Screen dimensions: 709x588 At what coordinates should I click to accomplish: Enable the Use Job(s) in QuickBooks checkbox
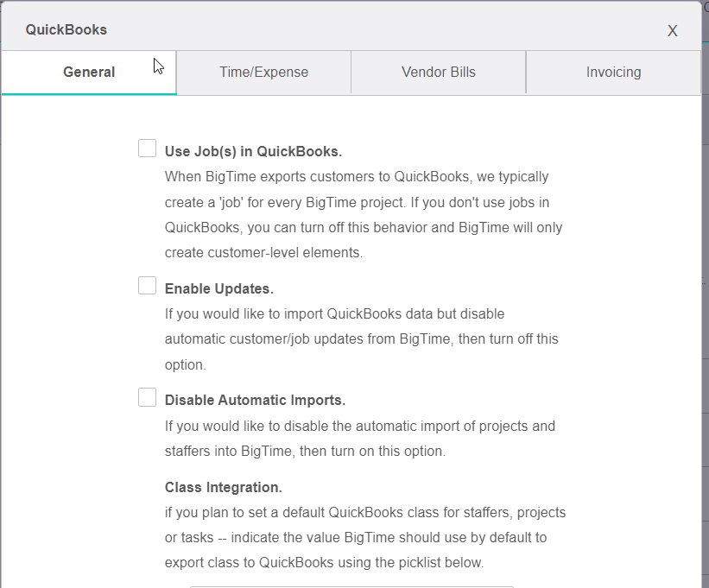[x=148, y=149]
